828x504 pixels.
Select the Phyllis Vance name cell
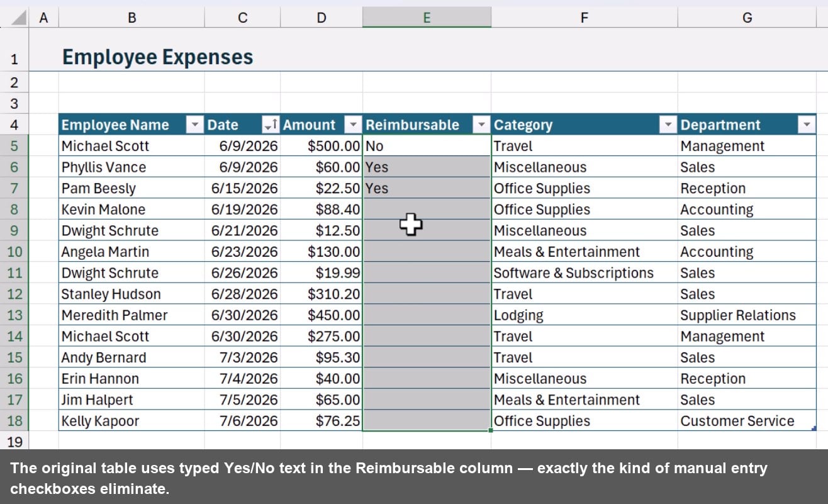(x=131, y=167)
